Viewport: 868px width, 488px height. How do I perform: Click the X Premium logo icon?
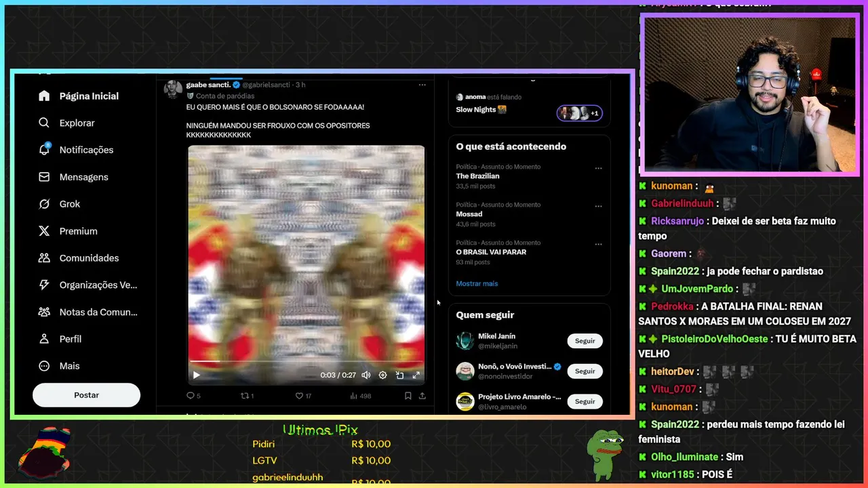[44, 231]
